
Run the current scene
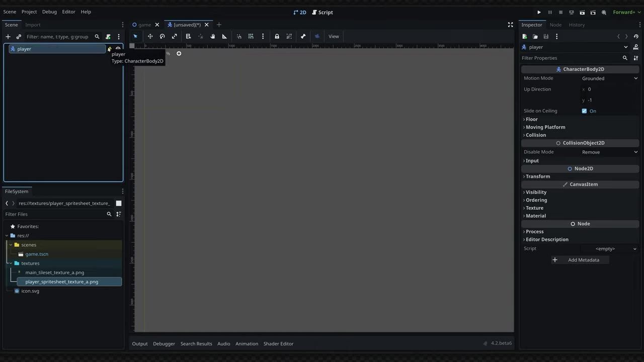(x=582, y=12)
